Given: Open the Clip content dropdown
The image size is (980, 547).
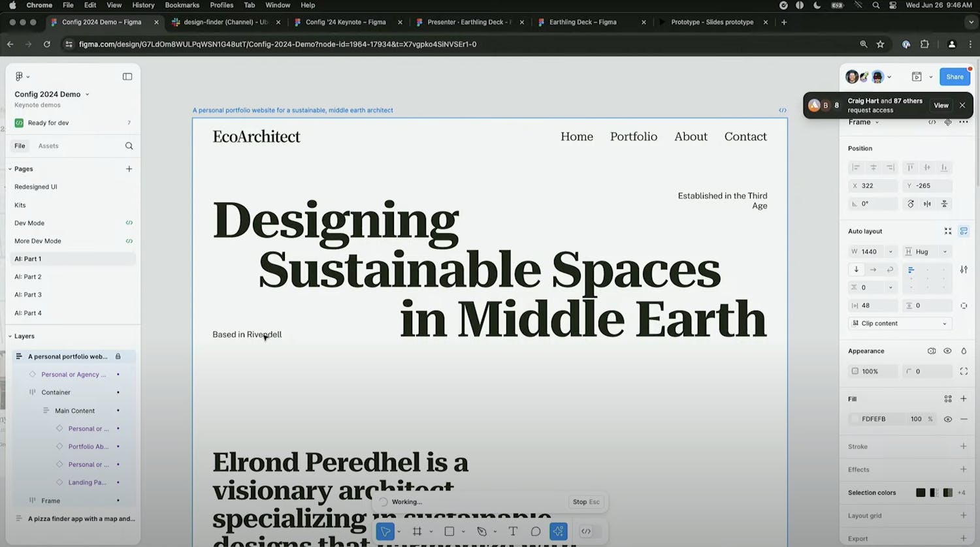Looking at the screenshot, I should [900, 324].
